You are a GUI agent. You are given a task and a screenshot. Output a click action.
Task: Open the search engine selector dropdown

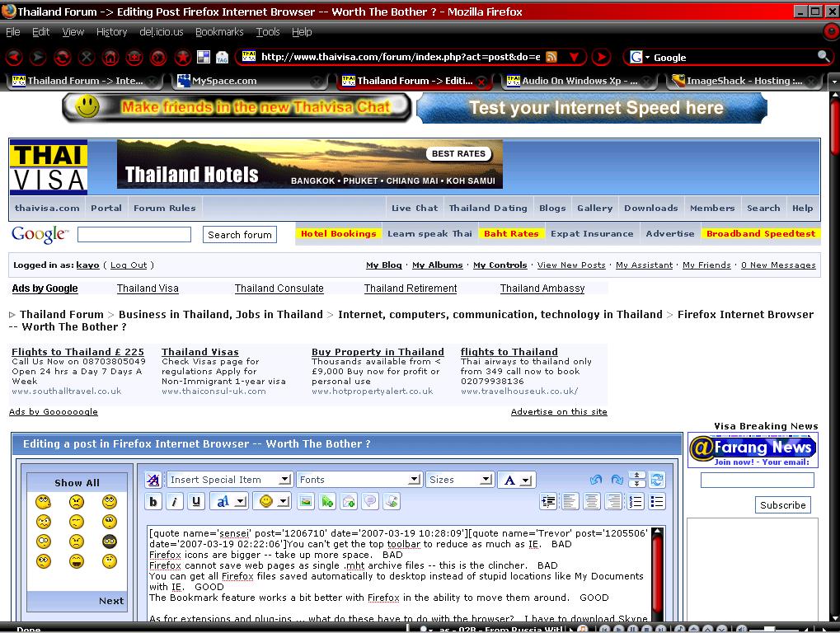(638, 57)
